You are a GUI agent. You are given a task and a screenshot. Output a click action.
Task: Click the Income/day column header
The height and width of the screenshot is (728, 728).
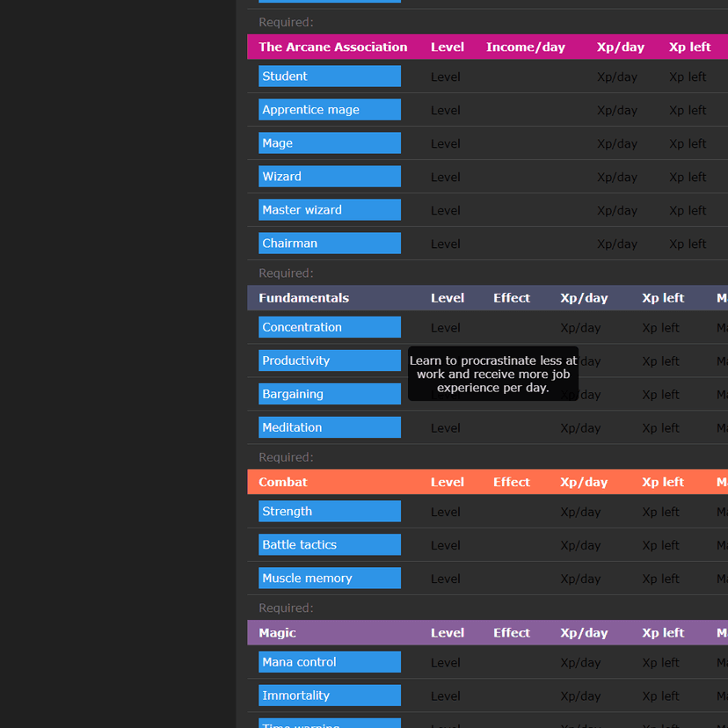click(x=525, y=47)
